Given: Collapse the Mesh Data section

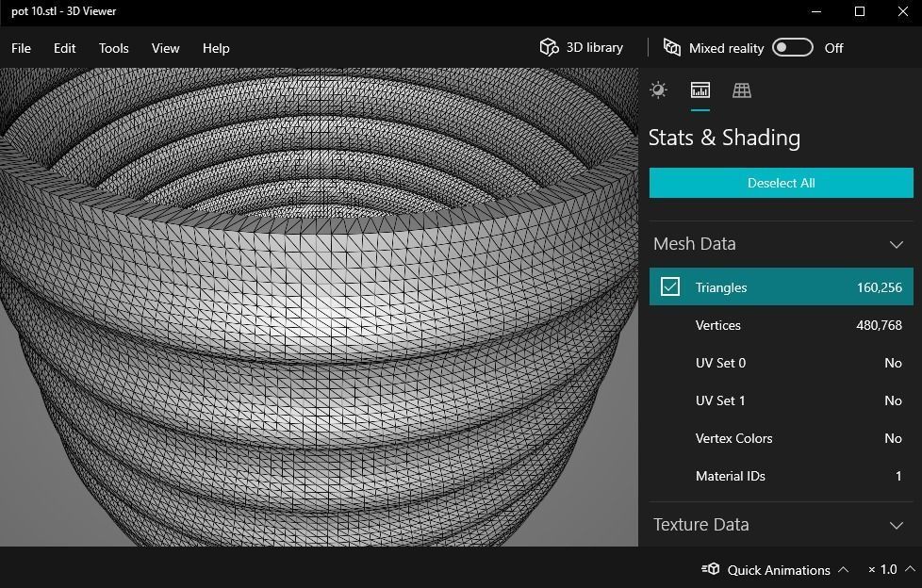Looking at the screenshot, I should [x=897, y=244].
